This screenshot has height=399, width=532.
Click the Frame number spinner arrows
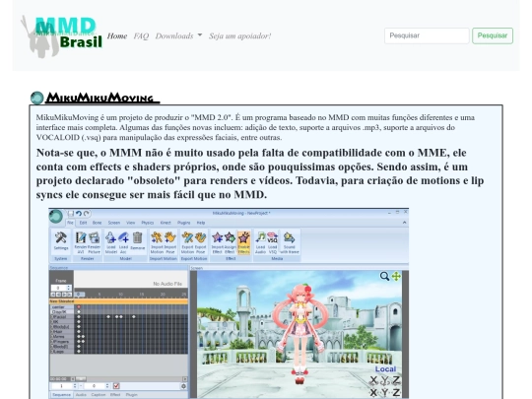pos(69,288)
